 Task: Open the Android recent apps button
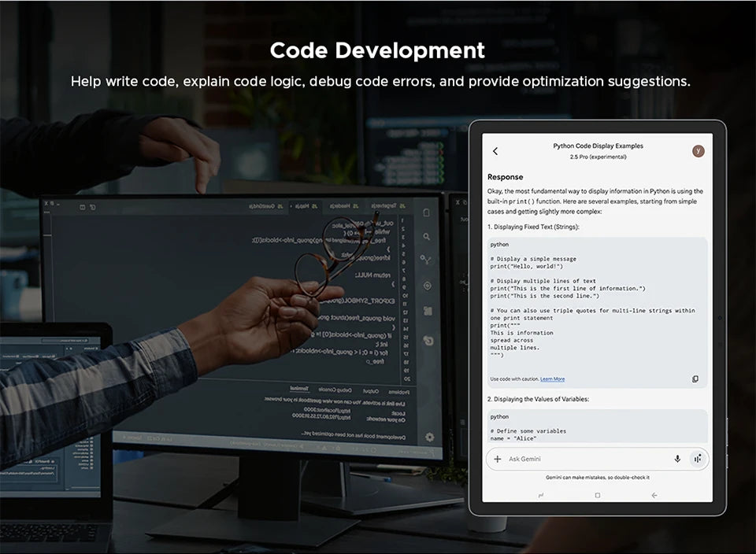[x=541, y=495]
